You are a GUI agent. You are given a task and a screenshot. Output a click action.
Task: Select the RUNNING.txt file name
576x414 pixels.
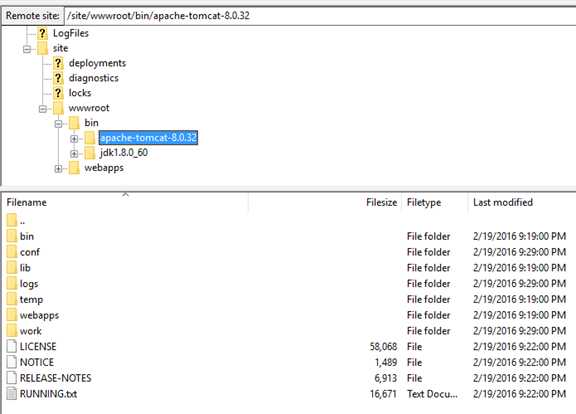coord(48,394)
